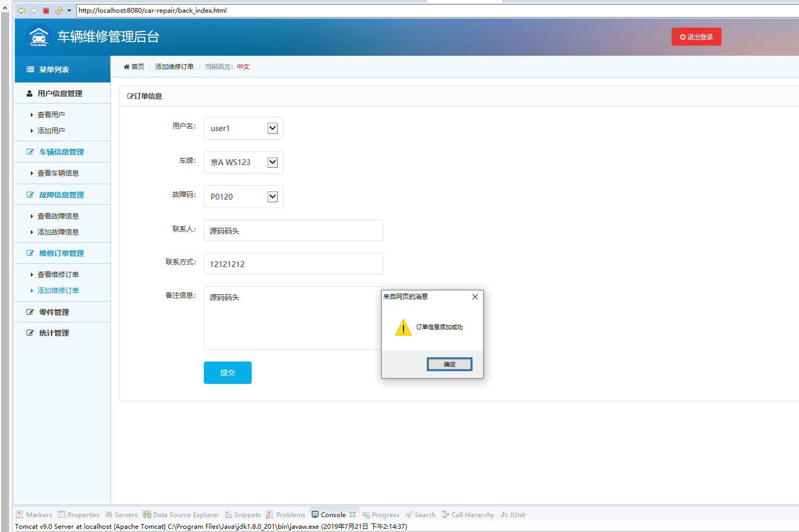Switch to the Servers tab
Image resolution: width=799 pixels, height=532 pixels.
(x=121, y=514)
